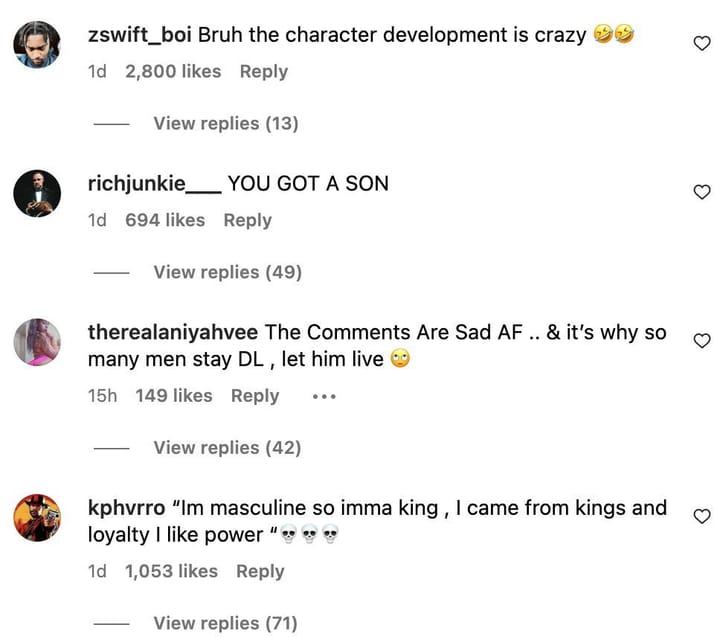Image resolution: width=720 pixels, height=637 pixels.
Task: Expand View replies (13)
Action: (225, 123)
